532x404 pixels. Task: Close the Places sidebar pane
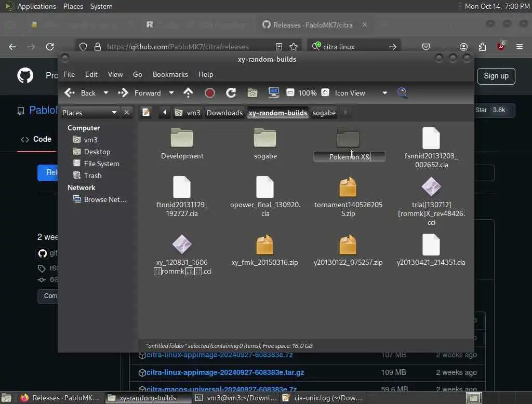click(x=127, y=112)
